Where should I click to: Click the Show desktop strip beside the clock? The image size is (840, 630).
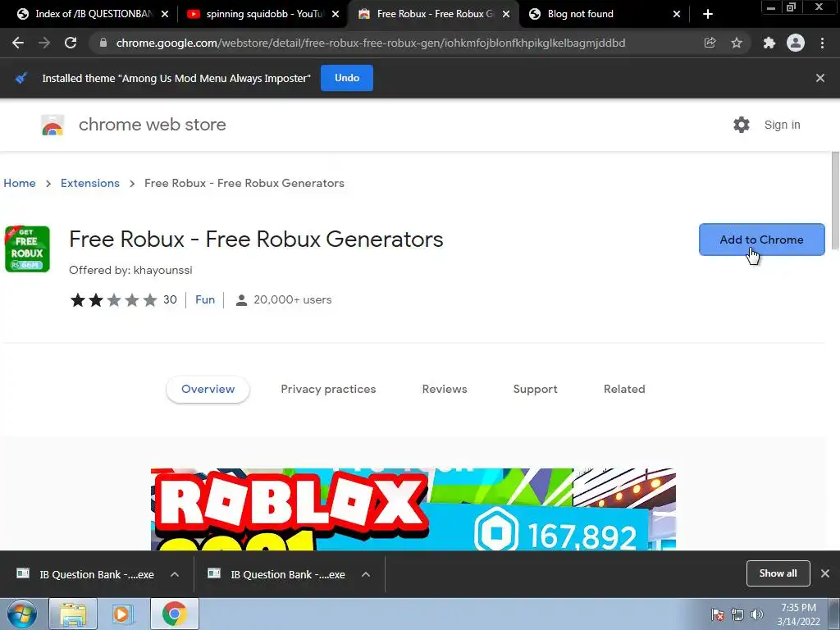tap(834, 614)
